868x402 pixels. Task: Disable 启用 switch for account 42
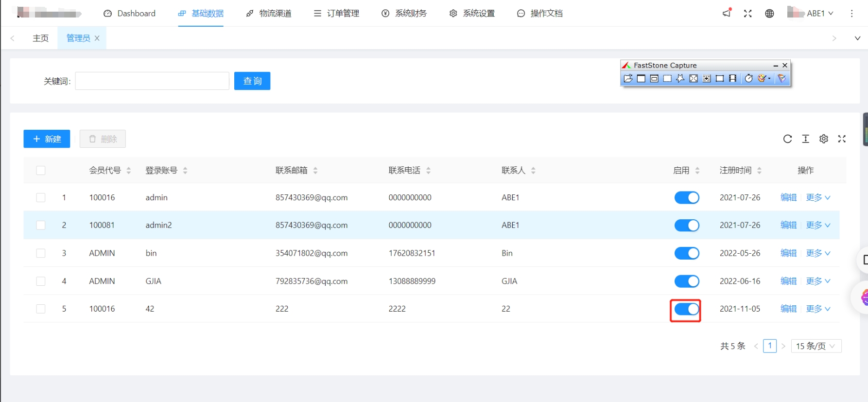coord(687,309)
